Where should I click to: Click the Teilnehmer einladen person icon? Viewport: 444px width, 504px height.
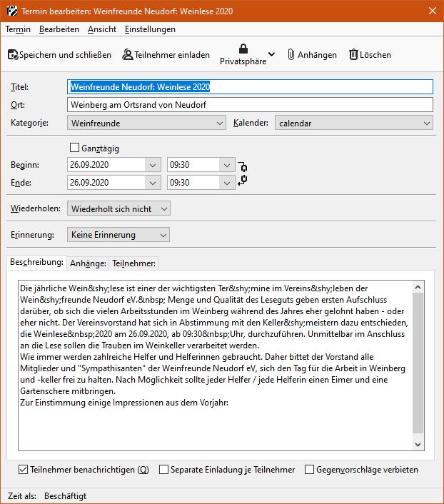pos(128,55)
